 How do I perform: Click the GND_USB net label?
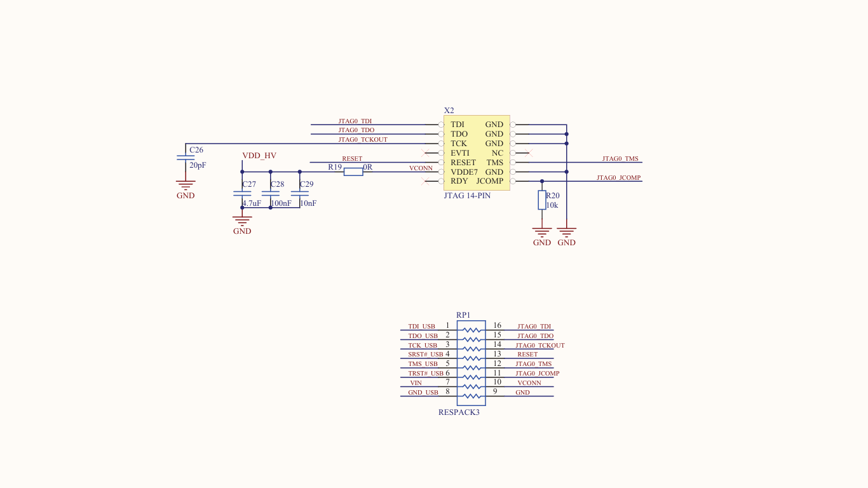[423, 393]
